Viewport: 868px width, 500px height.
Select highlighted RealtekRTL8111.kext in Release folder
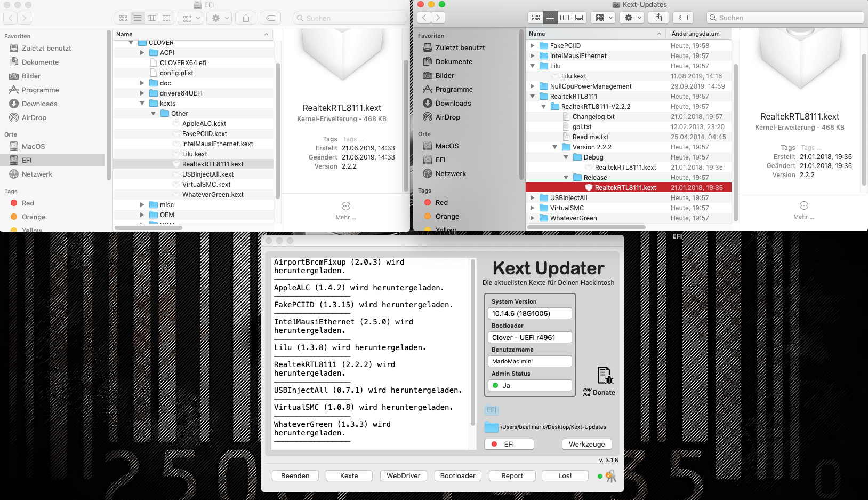[x=629, y=188]
